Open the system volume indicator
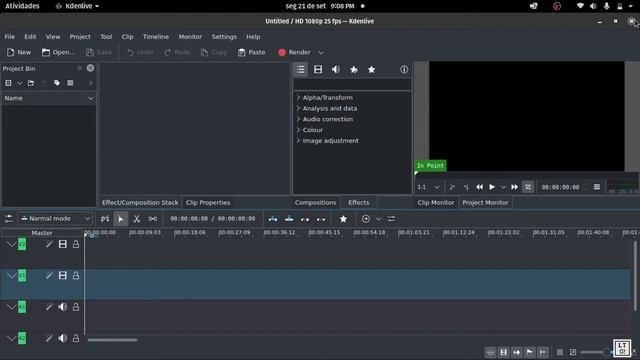640x360 pixels. click(593, 6)
